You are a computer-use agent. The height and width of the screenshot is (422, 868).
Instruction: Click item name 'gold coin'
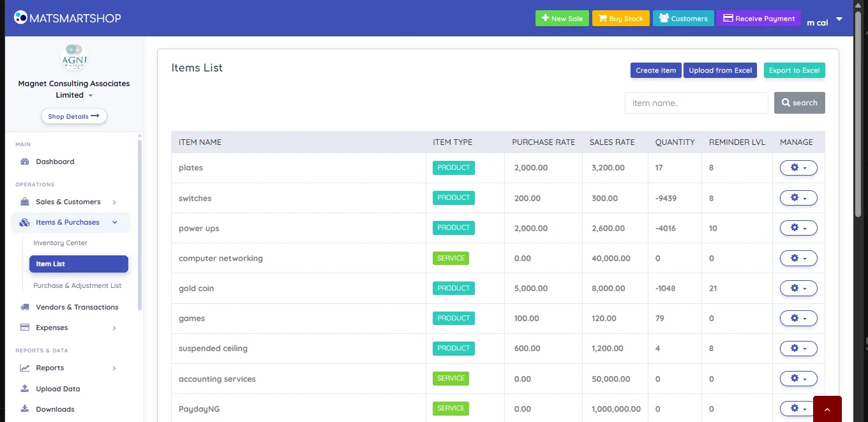(x=197, y=289)
